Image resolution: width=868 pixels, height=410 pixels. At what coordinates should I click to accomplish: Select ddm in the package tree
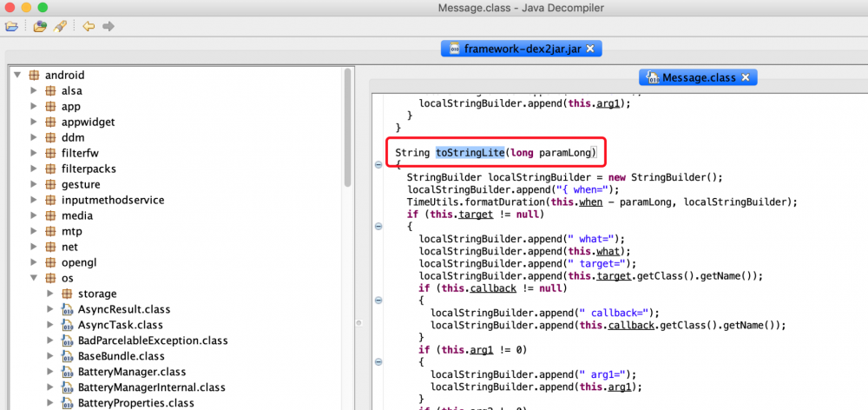pos(73,137)
